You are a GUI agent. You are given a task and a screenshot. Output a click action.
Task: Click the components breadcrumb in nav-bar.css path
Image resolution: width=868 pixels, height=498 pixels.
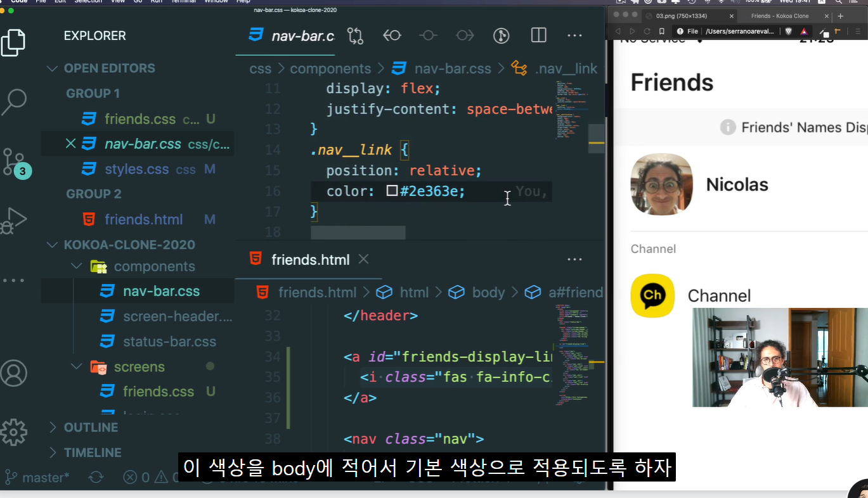[x=330, y=68]
